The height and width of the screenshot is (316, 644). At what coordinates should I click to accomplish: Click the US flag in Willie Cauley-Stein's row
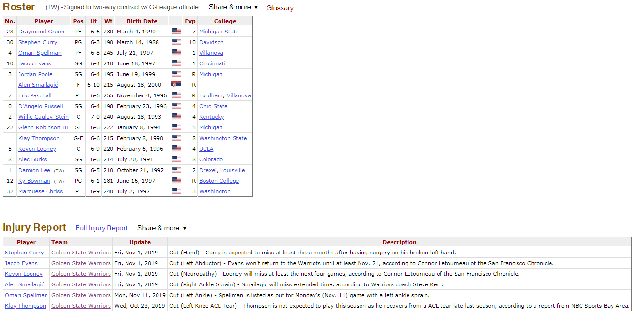coord(176,117)
